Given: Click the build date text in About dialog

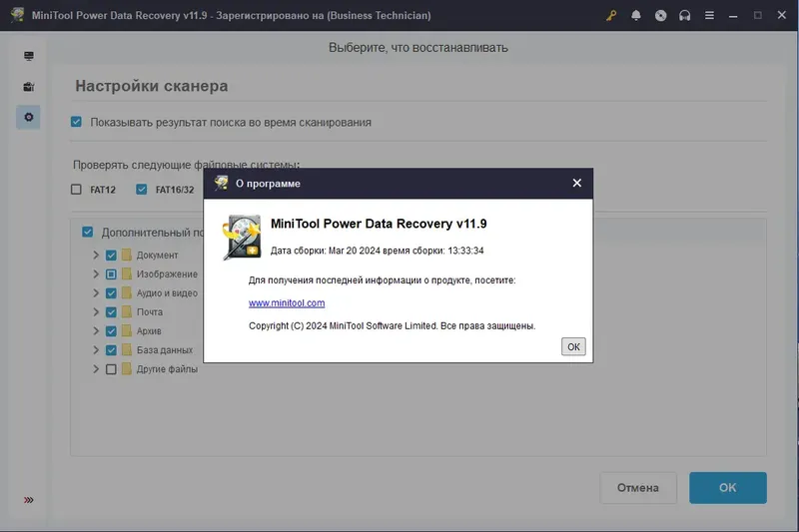Looking at the screenshot, I should coord(377,251).
